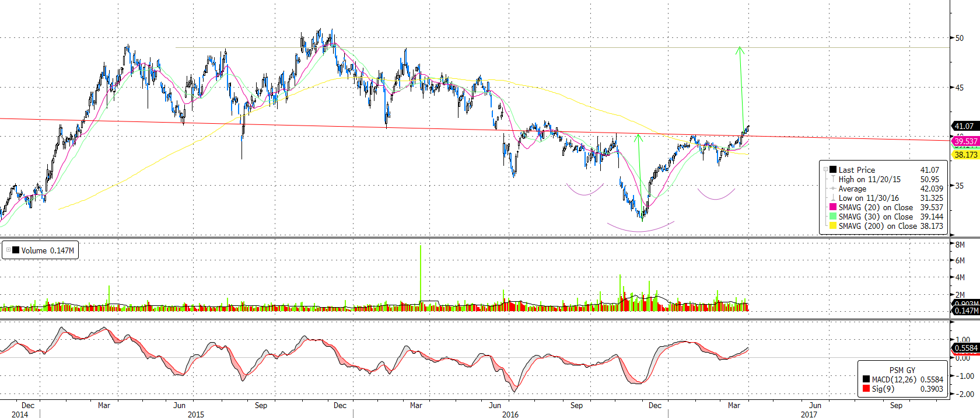The width and height of the screenshot is (980, 418).
Task: Click the black Last Price color swatch
Action: click(x=833, y=170)
